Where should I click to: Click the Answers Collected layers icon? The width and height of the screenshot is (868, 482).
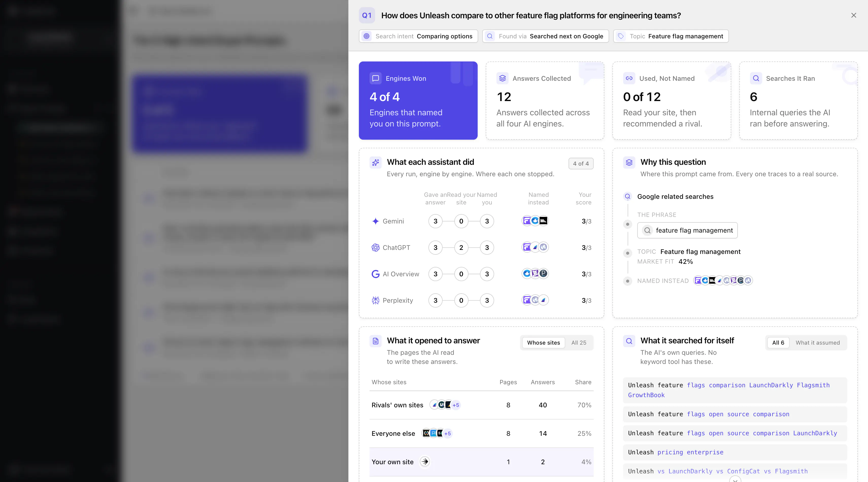503,78
